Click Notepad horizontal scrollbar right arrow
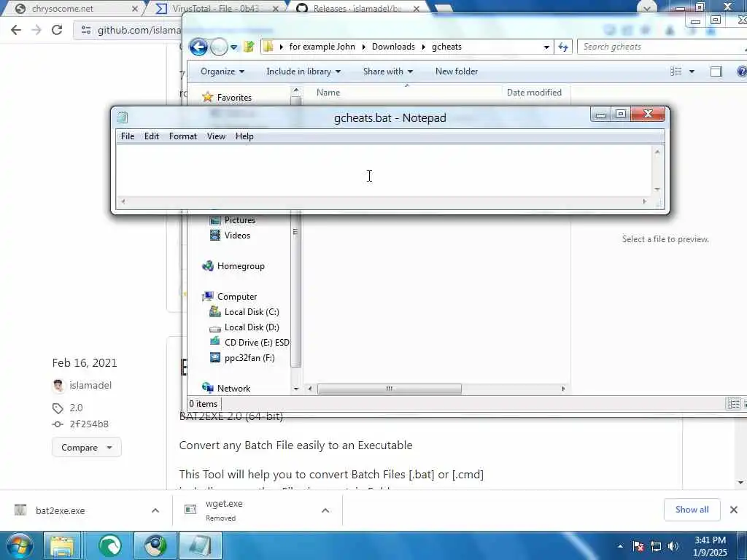 (645, 201)
